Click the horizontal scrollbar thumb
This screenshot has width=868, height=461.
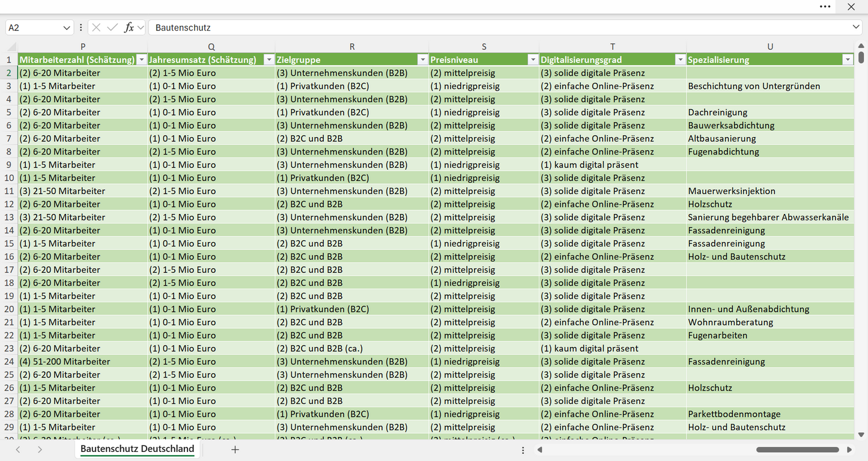[x=798, y=450]
